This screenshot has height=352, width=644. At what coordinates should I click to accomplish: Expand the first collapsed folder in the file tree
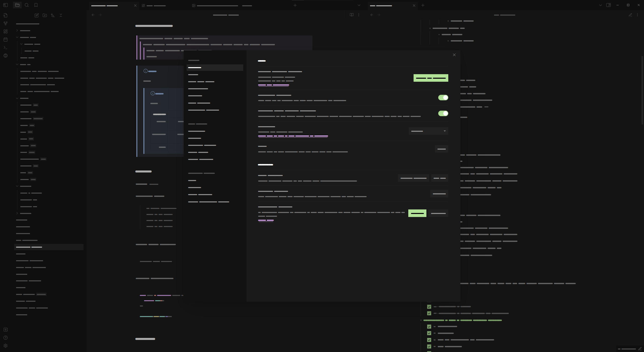click(x=17, y=31)
